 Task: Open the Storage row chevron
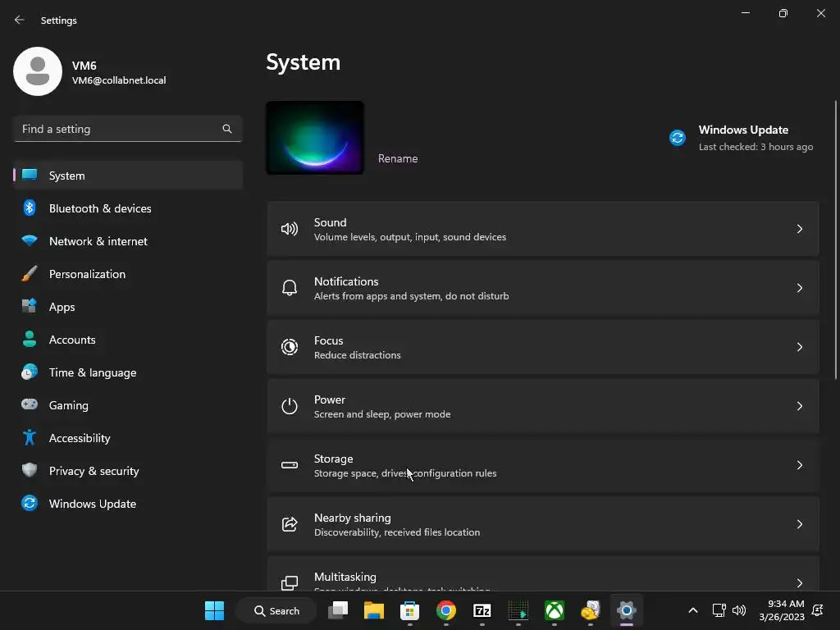click(x=799, y=465)
